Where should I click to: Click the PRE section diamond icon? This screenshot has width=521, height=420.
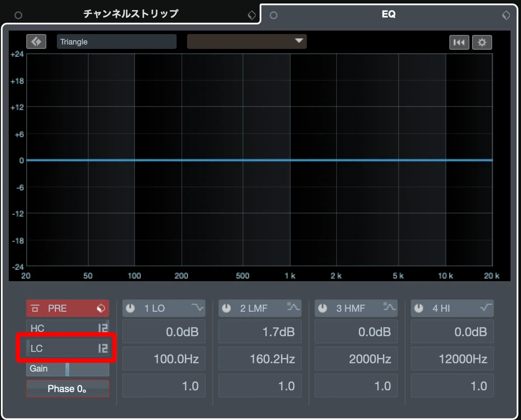[x=101, y=308]
